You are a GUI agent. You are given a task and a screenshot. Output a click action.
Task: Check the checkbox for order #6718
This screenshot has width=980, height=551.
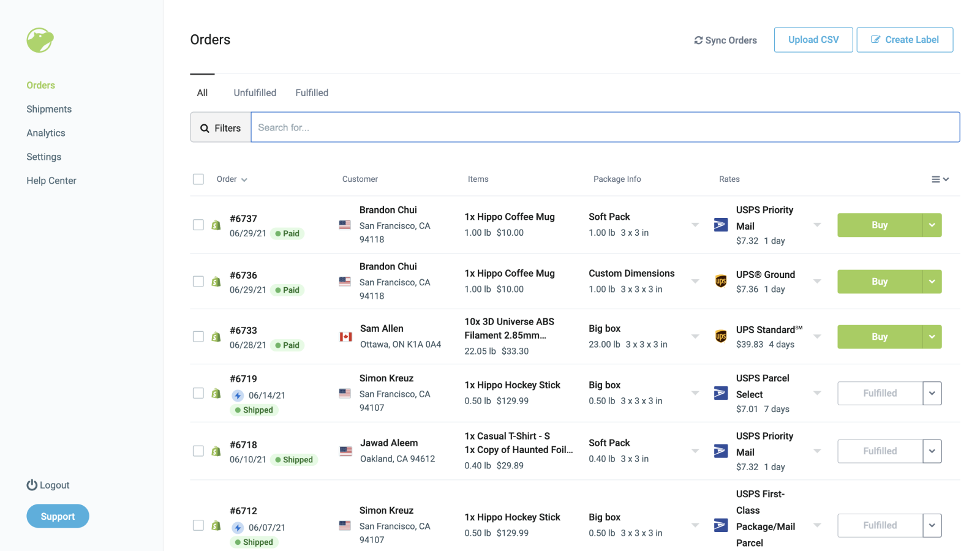pyautogui.click(x=198, y=451)
